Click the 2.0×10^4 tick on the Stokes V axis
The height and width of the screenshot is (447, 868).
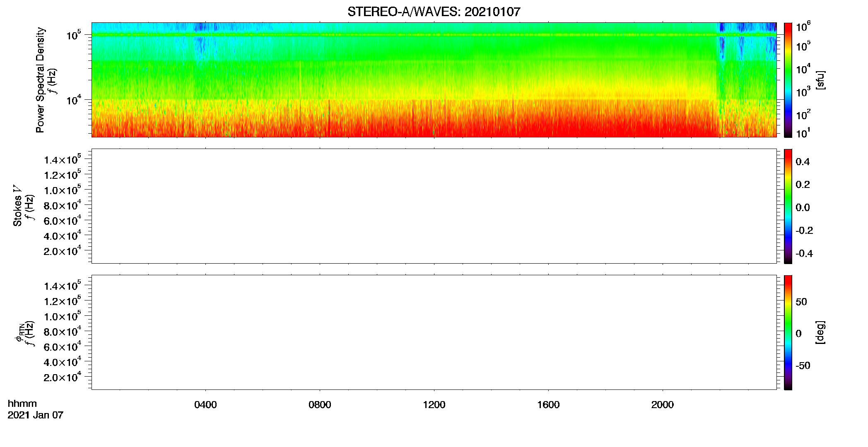pos(63,251)
